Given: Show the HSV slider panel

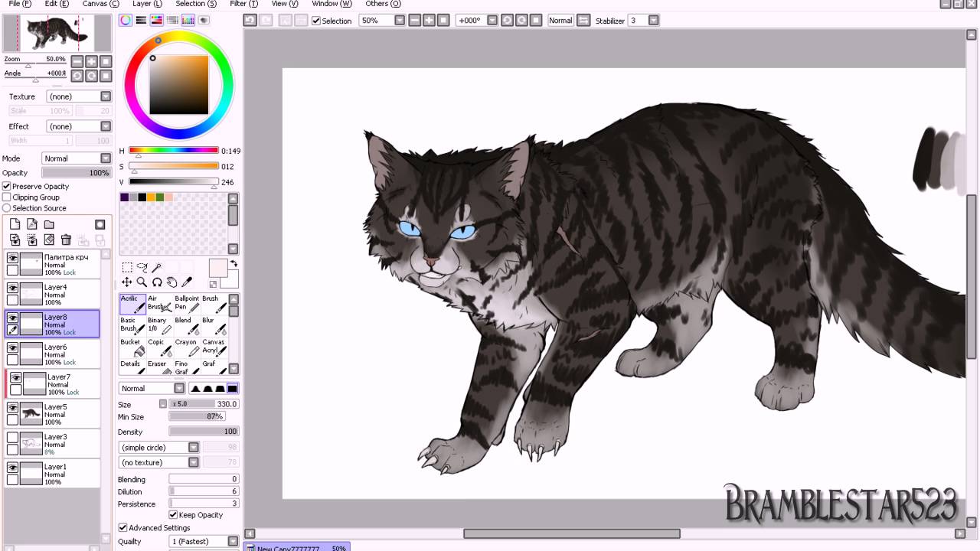Looking at the screenshot, I should click(x=157, y=21).
